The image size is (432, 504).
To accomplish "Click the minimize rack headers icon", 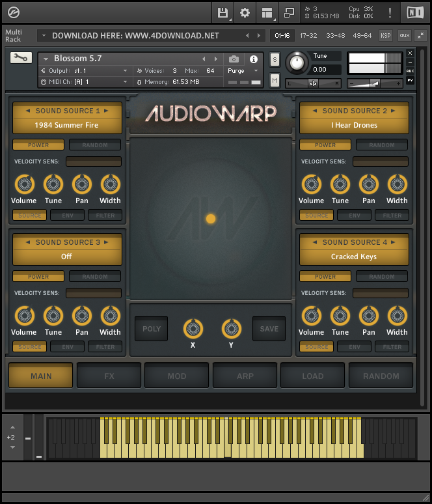I will click(x=420, y=36).
